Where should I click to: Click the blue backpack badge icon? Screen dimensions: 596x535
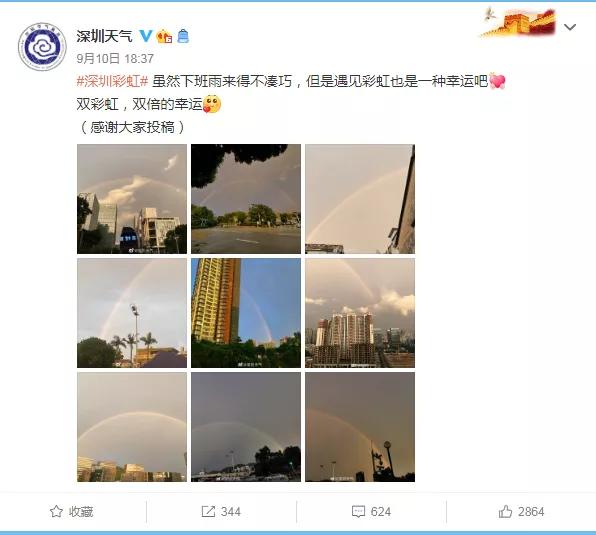coord(183,36)
